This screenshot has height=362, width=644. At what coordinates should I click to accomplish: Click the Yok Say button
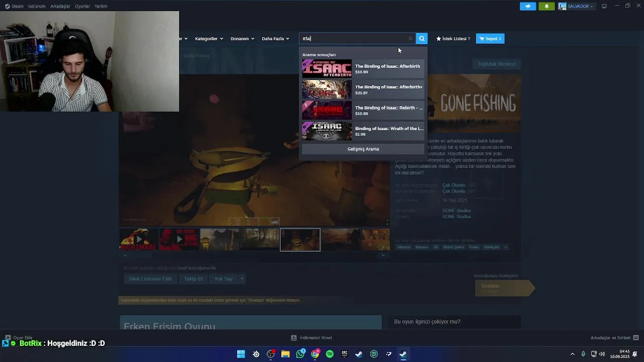tap(223, 279)
